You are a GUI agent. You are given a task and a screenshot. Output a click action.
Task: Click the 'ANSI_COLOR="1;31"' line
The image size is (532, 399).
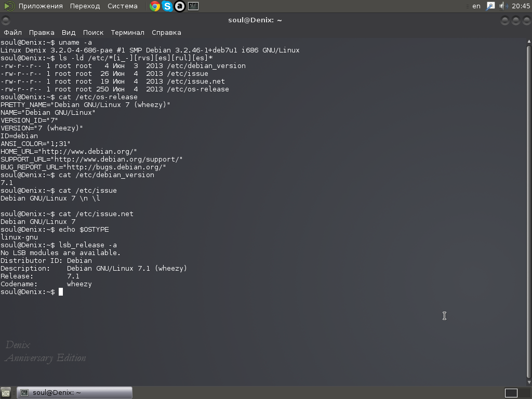tap(35, 144)
